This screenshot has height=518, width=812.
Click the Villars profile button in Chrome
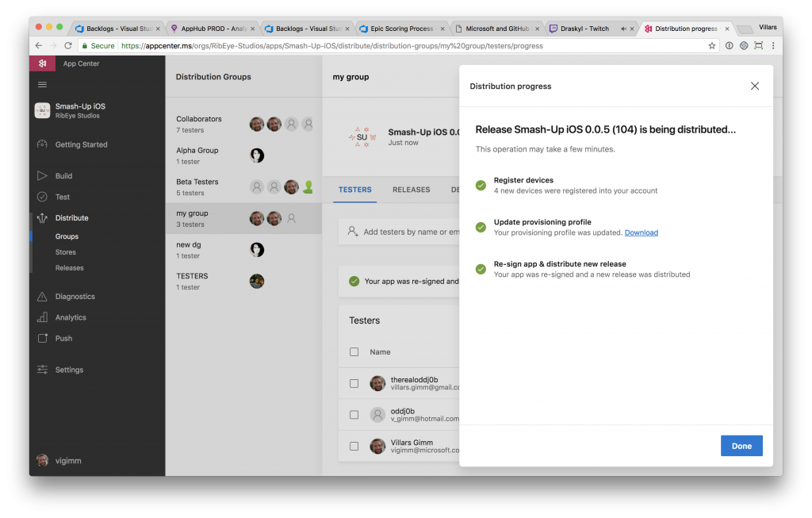click(x=768, y=27)
